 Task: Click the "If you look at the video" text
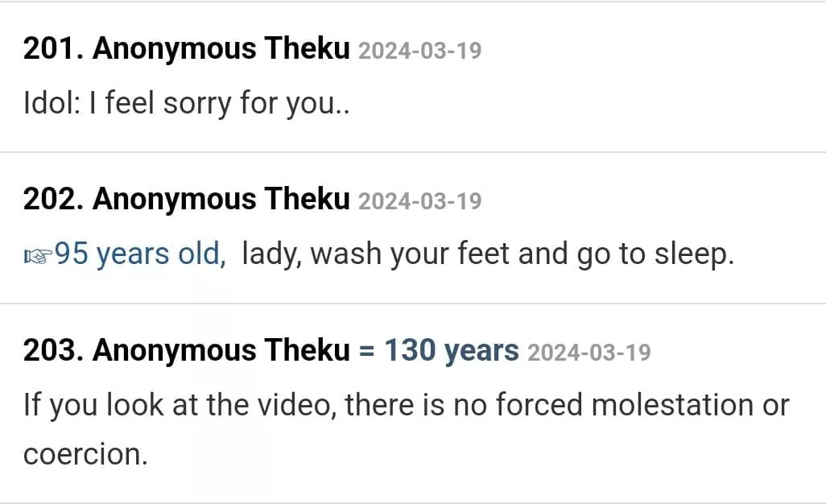[179, 404]
